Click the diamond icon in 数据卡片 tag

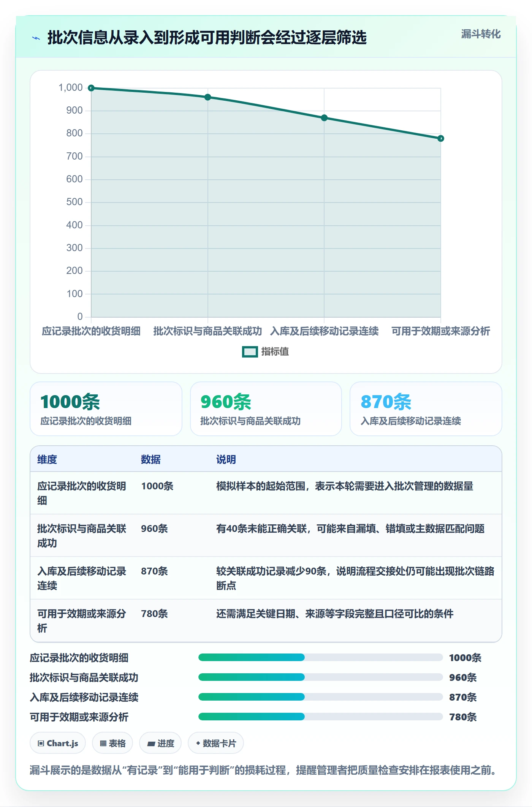click(x=198, y=743)
